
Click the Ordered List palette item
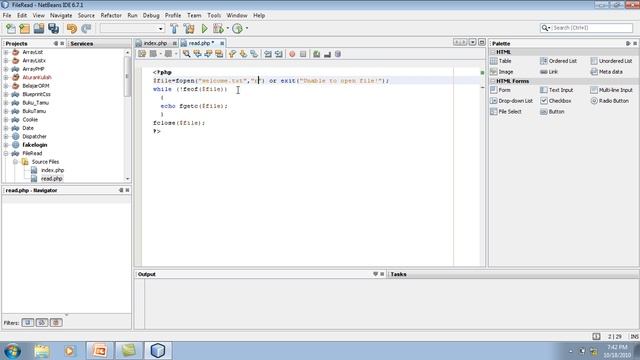tap(558, 61)
